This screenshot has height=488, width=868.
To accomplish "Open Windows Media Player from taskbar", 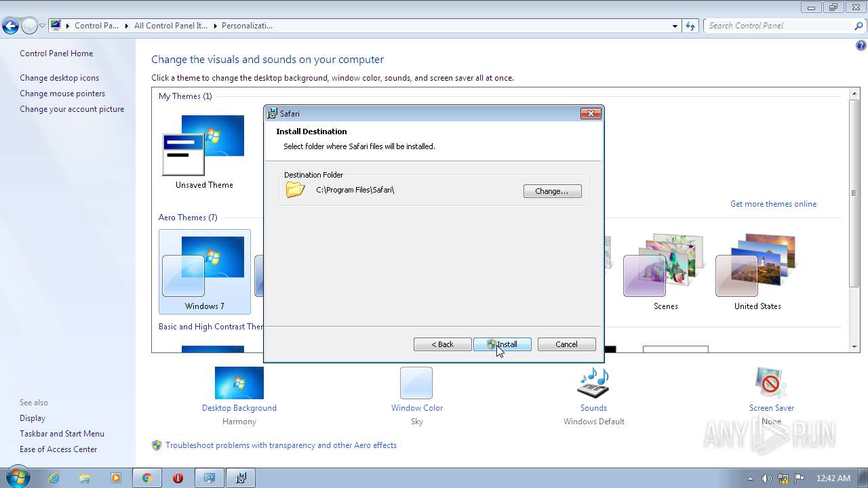I will coord(115,478).
